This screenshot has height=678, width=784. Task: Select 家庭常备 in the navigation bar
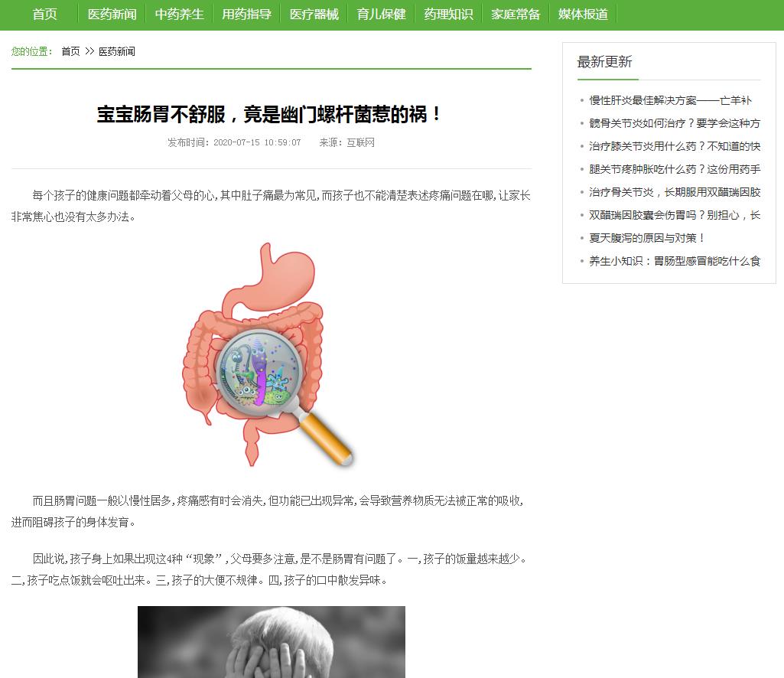tap(516, 14)
